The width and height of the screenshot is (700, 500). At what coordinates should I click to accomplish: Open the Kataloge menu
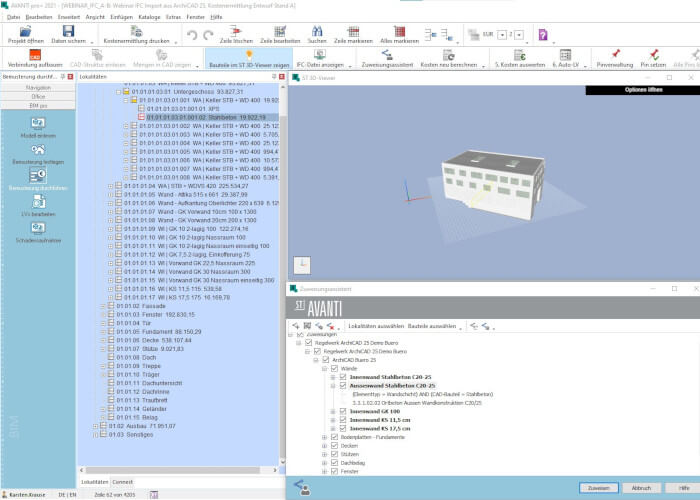pos(149,17)
